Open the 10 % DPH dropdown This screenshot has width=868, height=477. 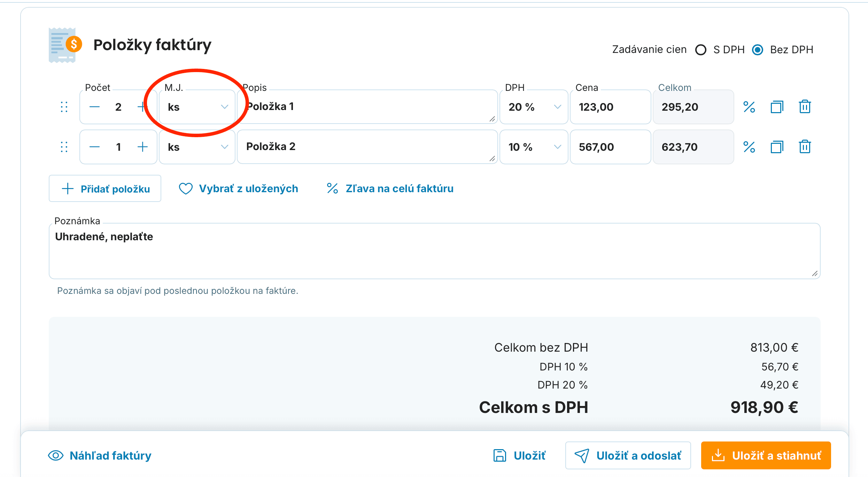[x=534, y=147]
